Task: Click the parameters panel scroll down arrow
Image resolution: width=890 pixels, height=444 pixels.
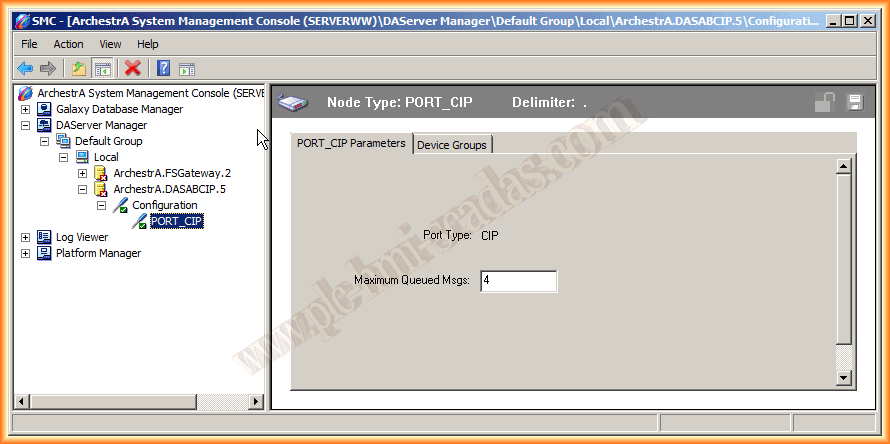Action: coord(844,378)
